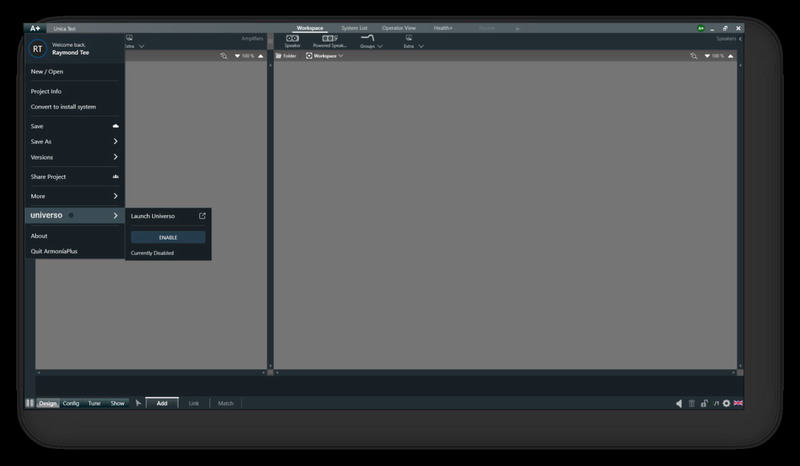
Task: Select the pointer arrow tool
Action: pyautogui.click(x=139, y=403)
